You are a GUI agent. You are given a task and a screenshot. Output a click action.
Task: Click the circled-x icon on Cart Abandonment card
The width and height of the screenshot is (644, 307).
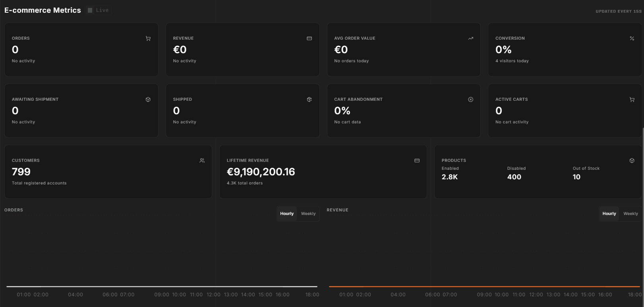pos(471,100)
